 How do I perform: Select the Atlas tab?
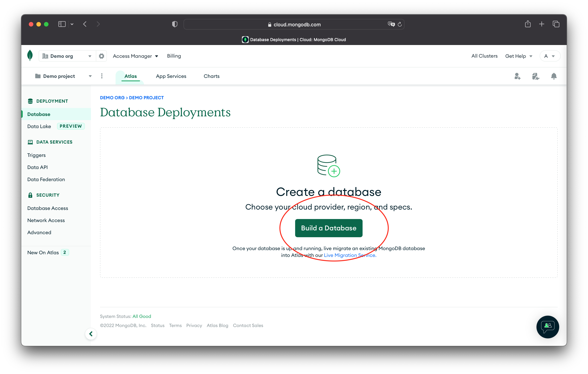pyautogui.click(x=130, y=76)
